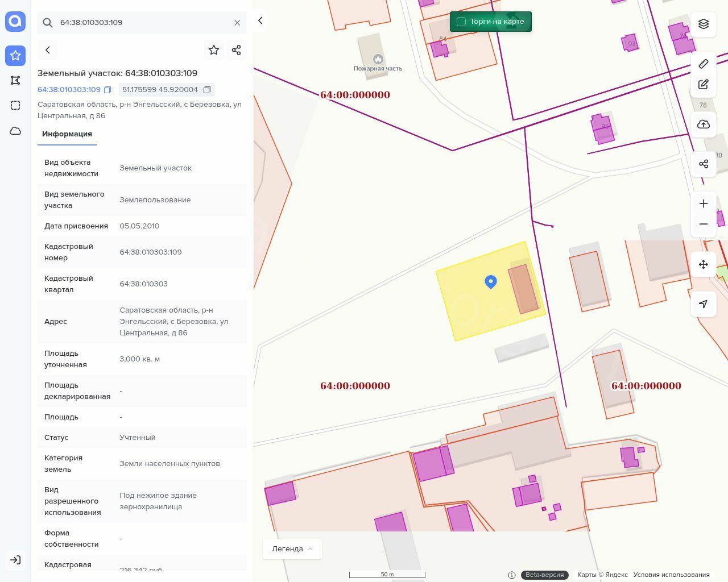Open Условия использования link
This screenshot has width=728, height=582.
(x=671, y=575)
